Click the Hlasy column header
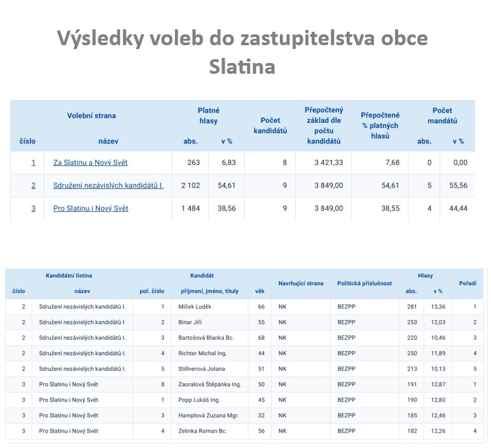The width and height of the screenshot is (491, 448). coord(425,276)
